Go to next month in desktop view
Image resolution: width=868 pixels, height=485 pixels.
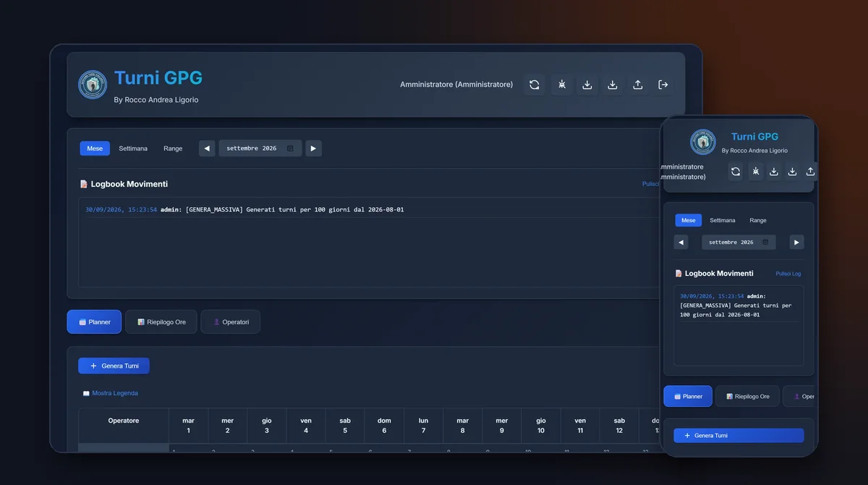(x=313, y=148)
